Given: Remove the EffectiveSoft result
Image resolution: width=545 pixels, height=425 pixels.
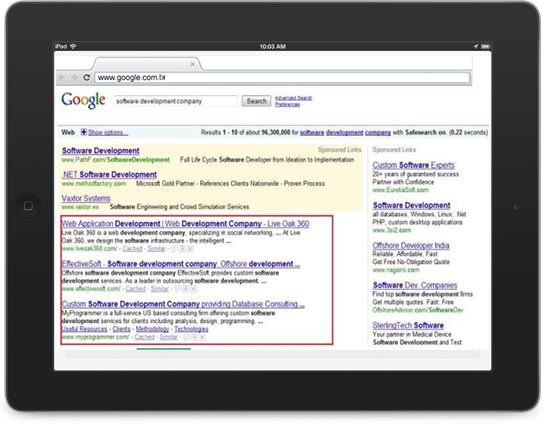Looking at the screenshot, I should (193, 289).
